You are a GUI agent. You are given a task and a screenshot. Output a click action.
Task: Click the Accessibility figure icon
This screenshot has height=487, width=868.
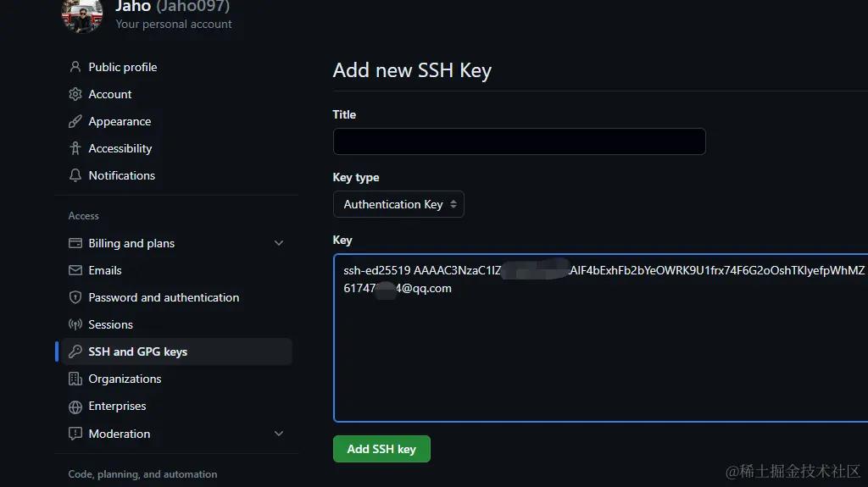(x=75, y=148)
